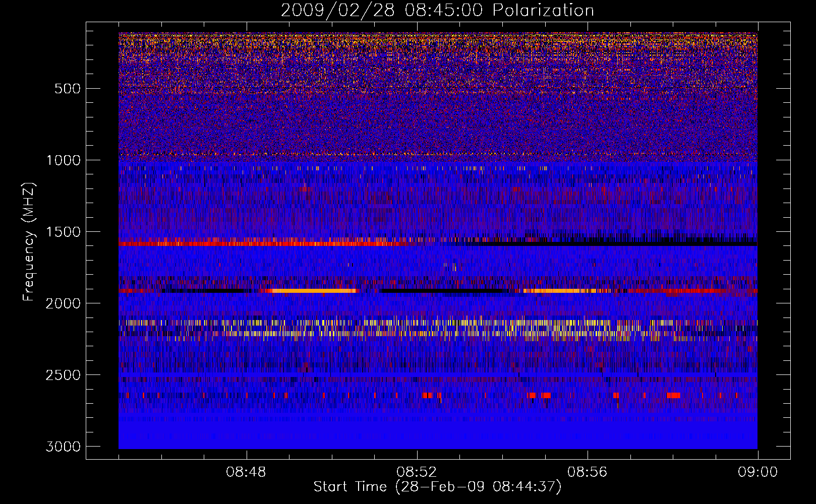This screenshot has width=816, height=504.
Task: Click the plot title '2009/02/28 08:45:00 Polarization'
Action: pyautogui.click(x=437, y=11)
